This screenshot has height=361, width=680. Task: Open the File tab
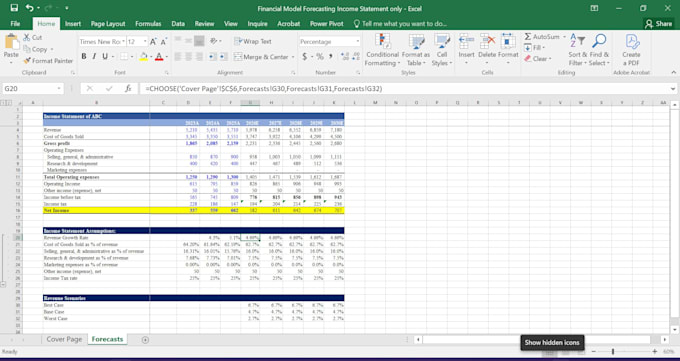pos(15,24)
